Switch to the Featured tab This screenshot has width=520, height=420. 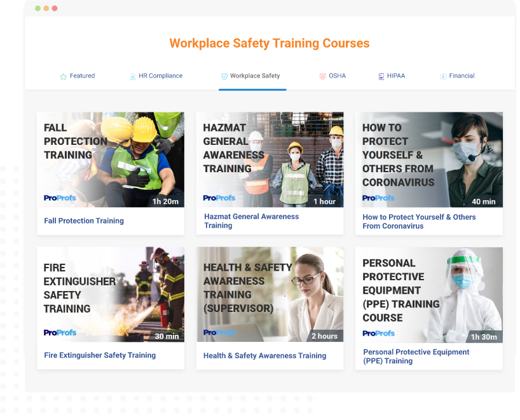(78, 76)
